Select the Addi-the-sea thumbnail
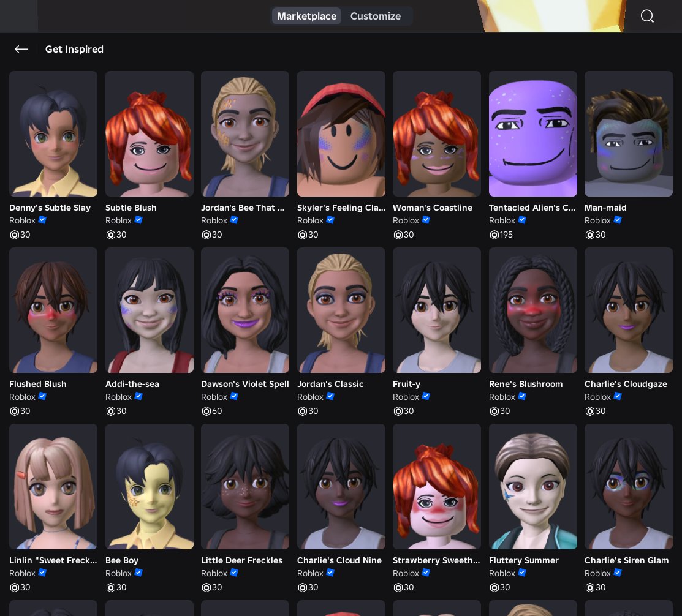 [149, 310]
